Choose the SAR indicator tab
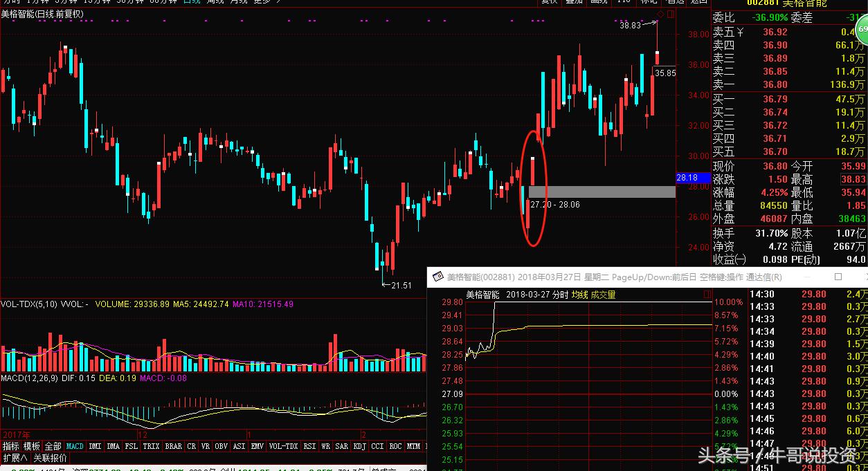Image resolution: width=868 pixels, height=471 pixels. [342, 446]
